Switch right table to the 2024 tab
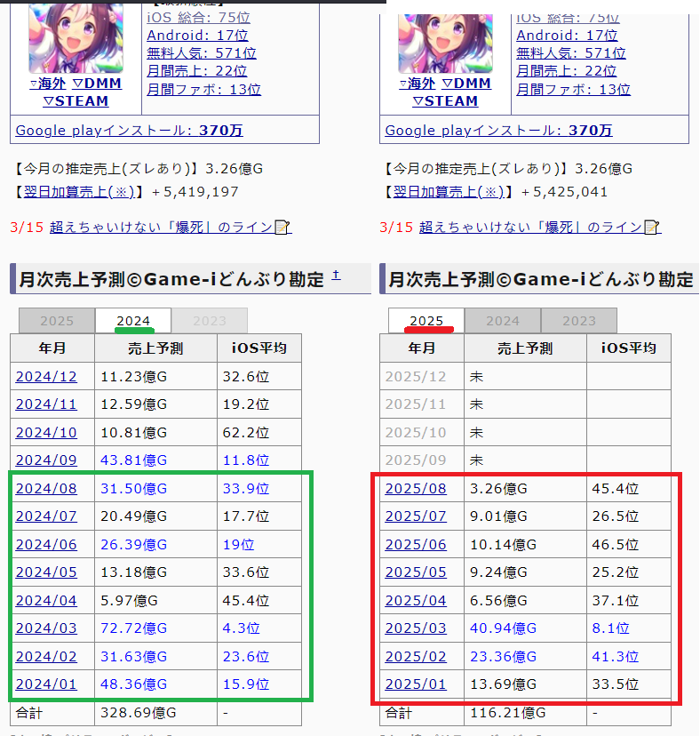The width and height of the screenshot is (700, 736). point(503,321)
